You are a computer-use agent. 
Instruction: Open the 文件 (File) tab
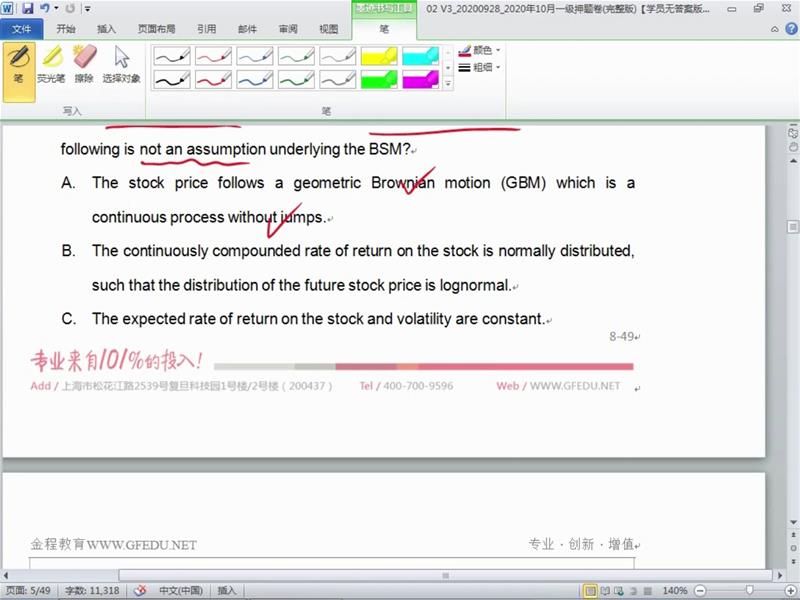21,29
